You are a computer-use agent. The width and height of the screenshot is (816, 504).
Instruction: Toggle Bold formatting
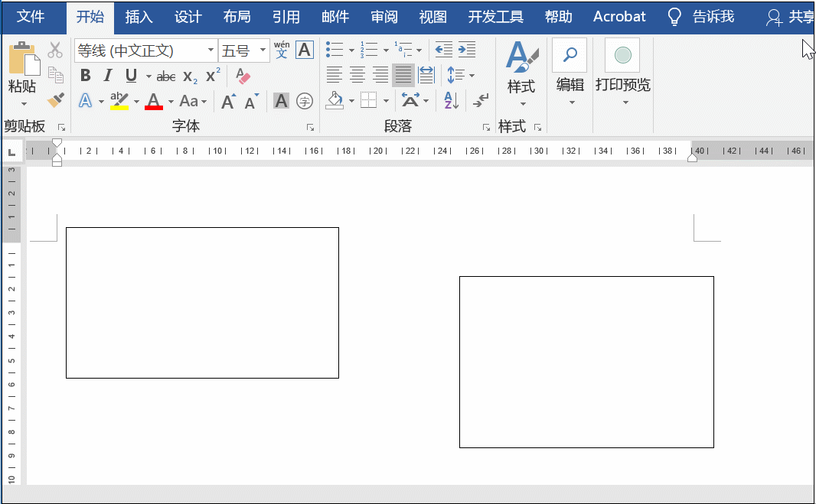[86, 76]
